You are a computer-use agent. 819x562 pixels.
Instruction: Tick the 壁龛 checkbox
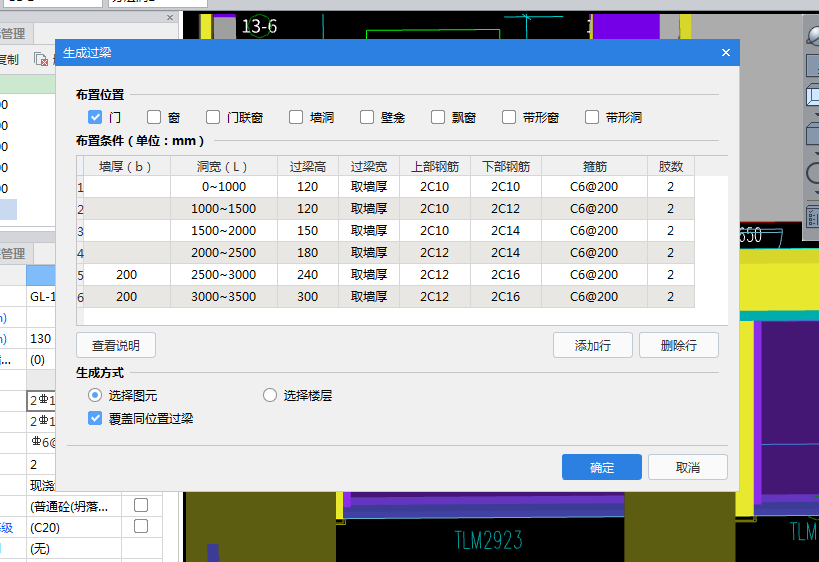click(x=367, y=117)
